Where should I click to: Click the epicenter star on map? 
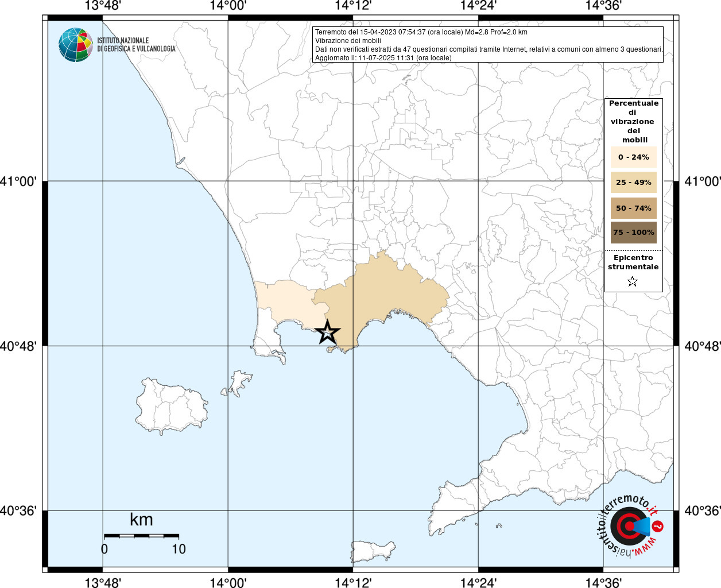327,332
